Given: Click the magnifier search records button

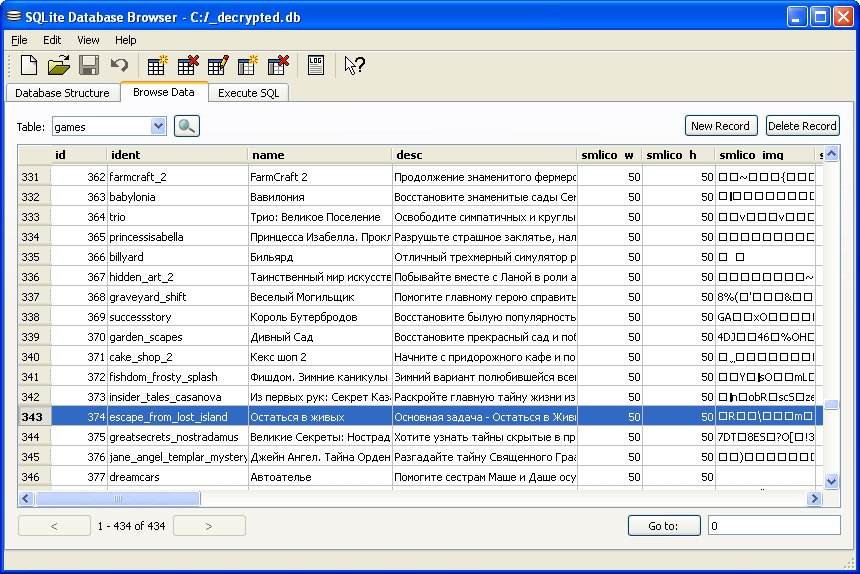Looking at the screenshot, I should point(186,126).
